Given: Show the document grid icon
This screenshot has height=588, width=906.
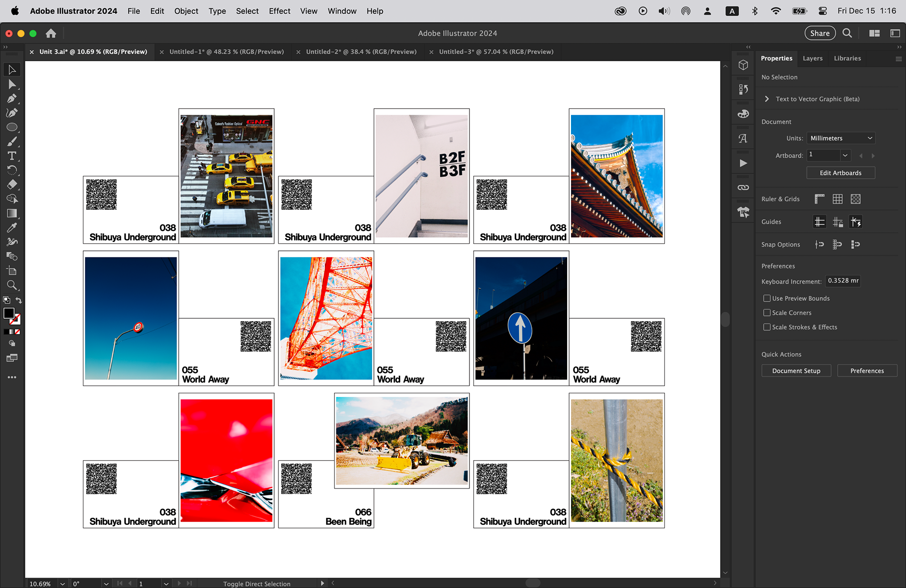Looking at the screenshot, I should [x=838, y=199].
